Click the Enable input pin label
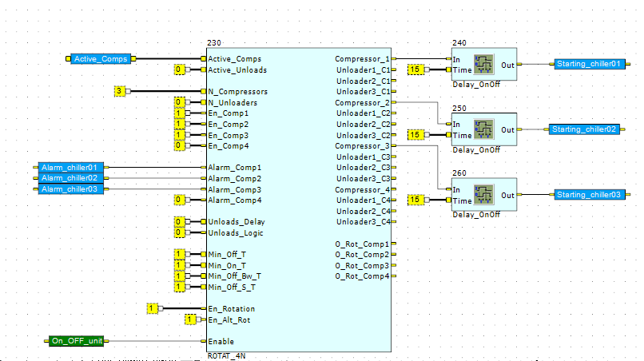 pos(221,341)
